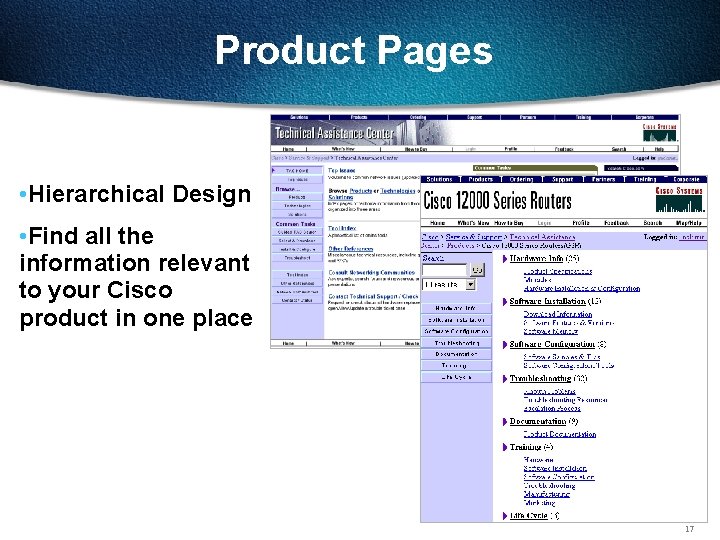Click Feedback in Routers page navigation
Viewport: 720px width, 540px height.
pyautogui.click(x=616, y=223)
